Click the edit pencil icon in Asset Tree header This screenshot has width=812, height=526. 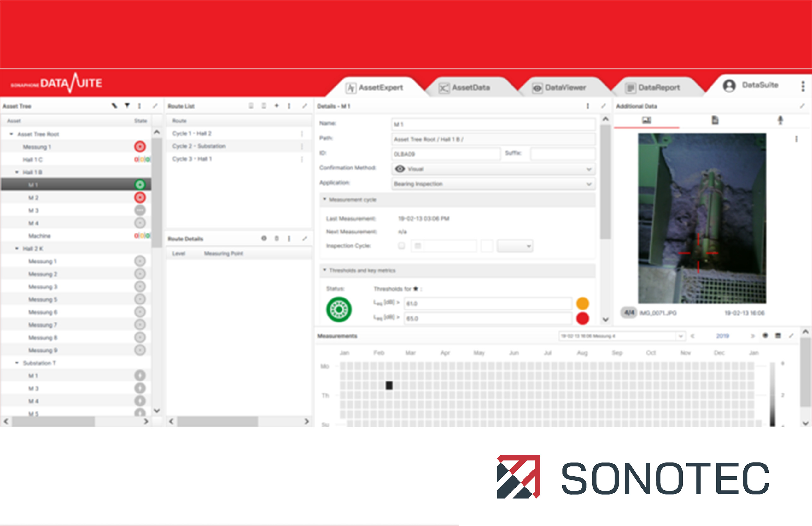point(114,106)
